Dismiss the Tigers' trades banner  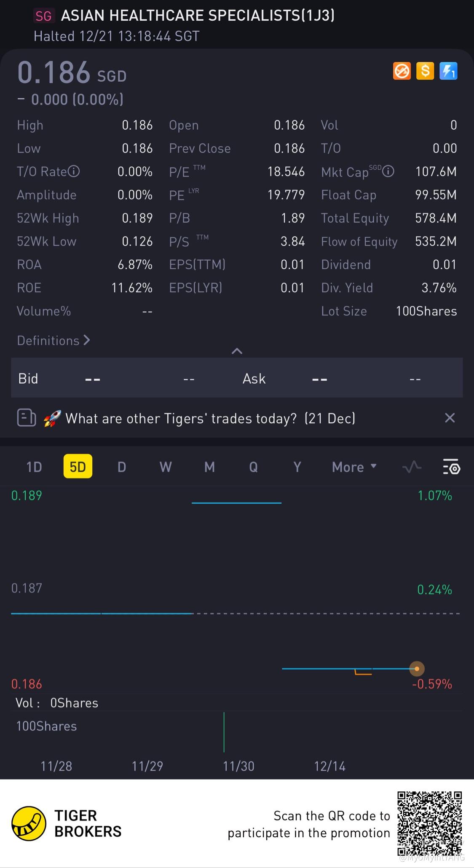tap(450, 418)
